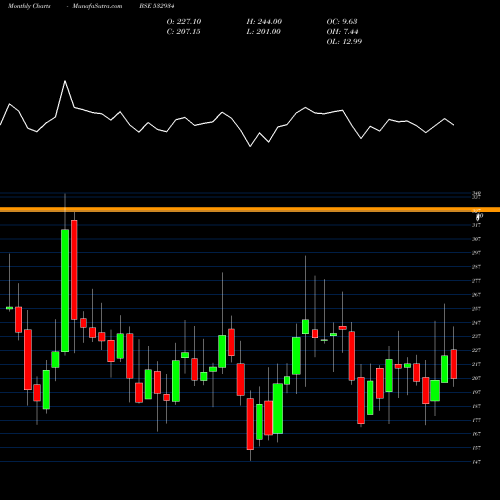The image size is (500, 500).
Task: Select the high value 'H: 244.00'
Action: coord(264,22)
